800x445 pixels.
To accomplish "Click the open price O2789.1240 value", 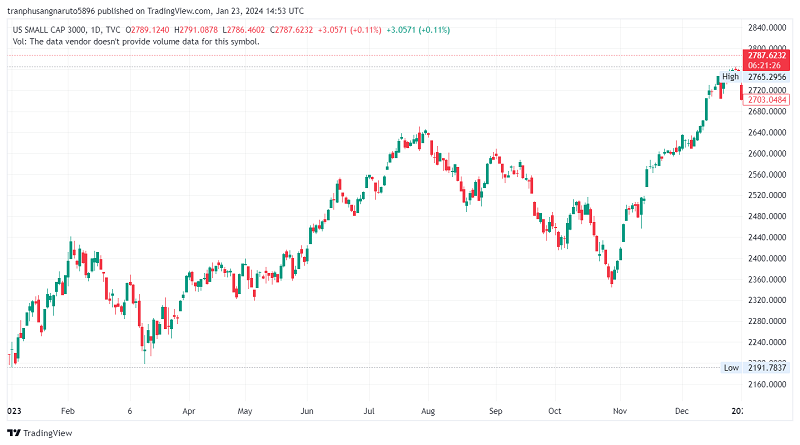I will coord(149,30).
